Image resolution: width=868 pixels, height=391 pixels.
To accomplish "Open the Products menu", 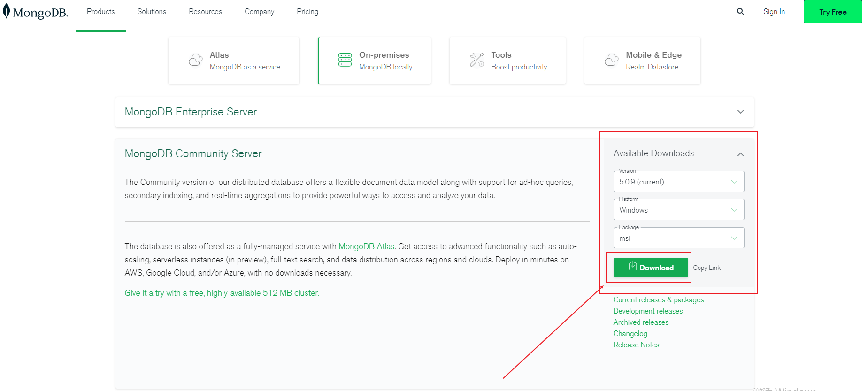I will coord(100,12).
